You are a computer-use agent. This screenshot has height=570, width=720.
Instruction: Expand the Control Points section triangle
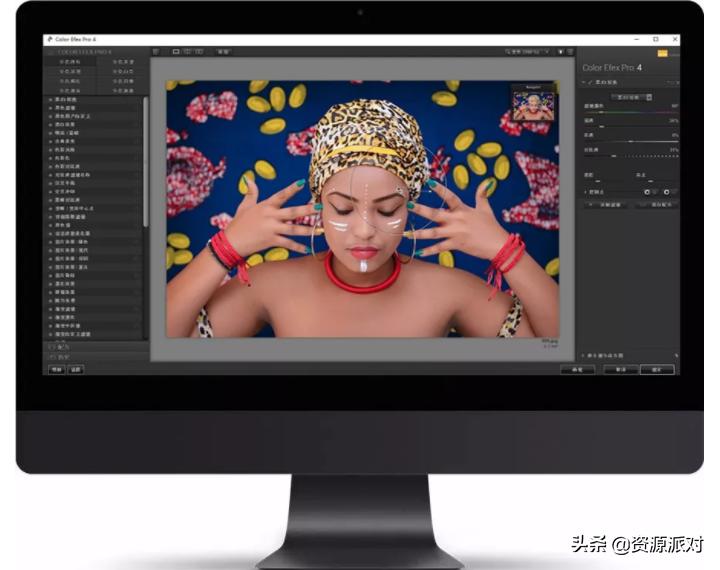tap(585, 192)
